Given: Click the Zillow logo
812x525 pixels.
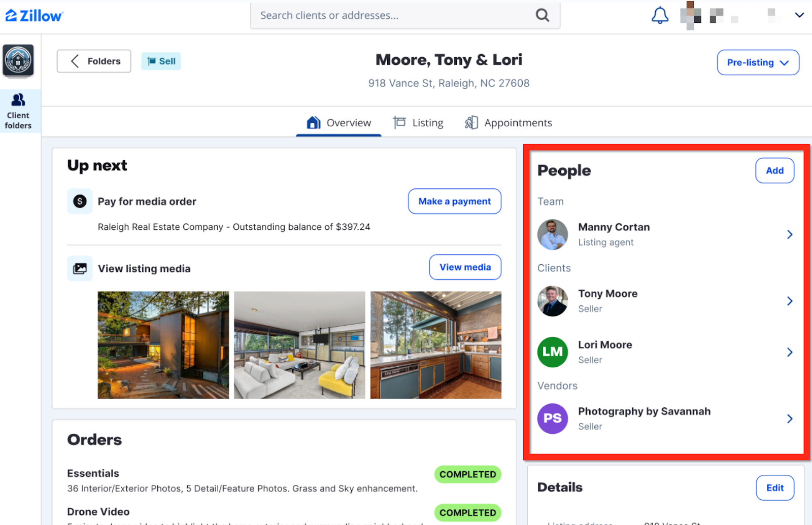Looking at the screenshot, I should click(x=34, y=16).
